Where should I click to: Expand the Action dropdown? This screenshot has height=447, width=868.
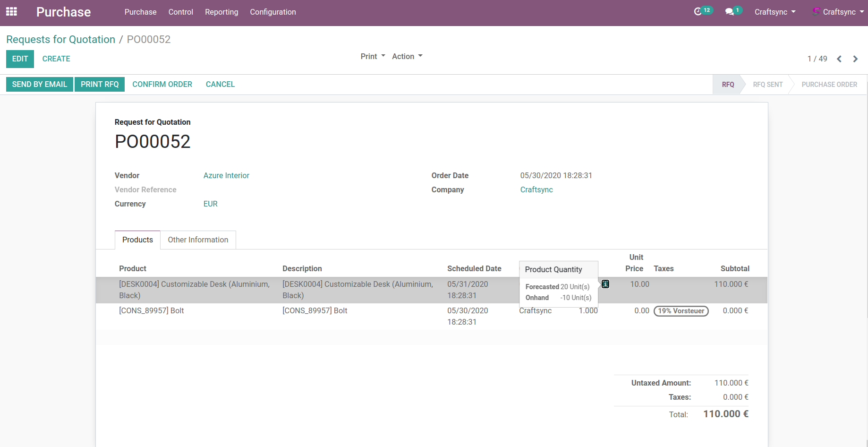pos(407,56)
